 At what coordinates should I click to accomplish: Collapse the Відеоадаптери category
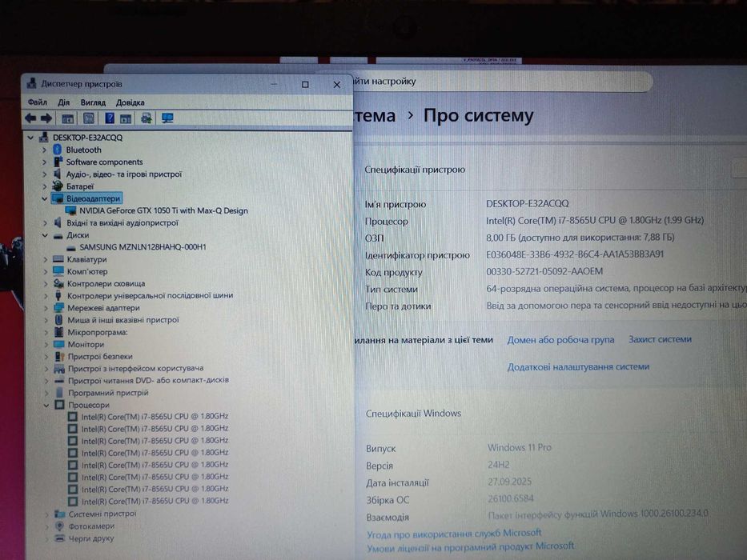click(x=44, y=198)
